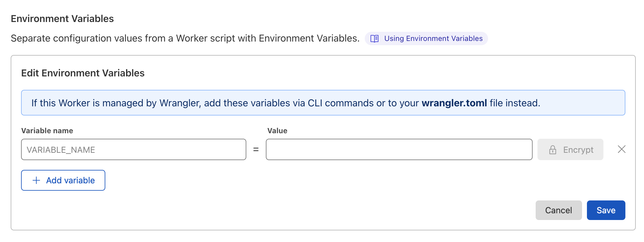Click the Save button
The width and height of the screenshot is (644, 242).
[x=606, y=210]
